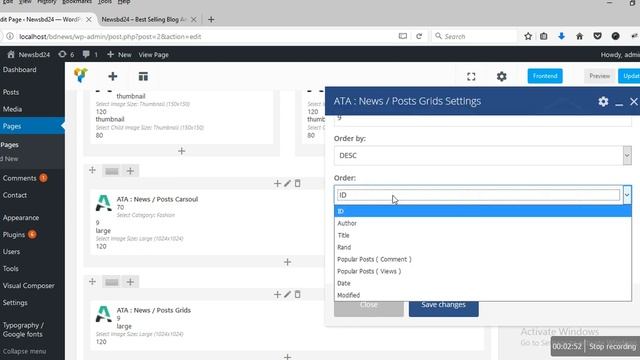This screenshot has width=640, height=360.
Task: Open Pocket shield icon in browser toolbar
Action: click(597, 36)
